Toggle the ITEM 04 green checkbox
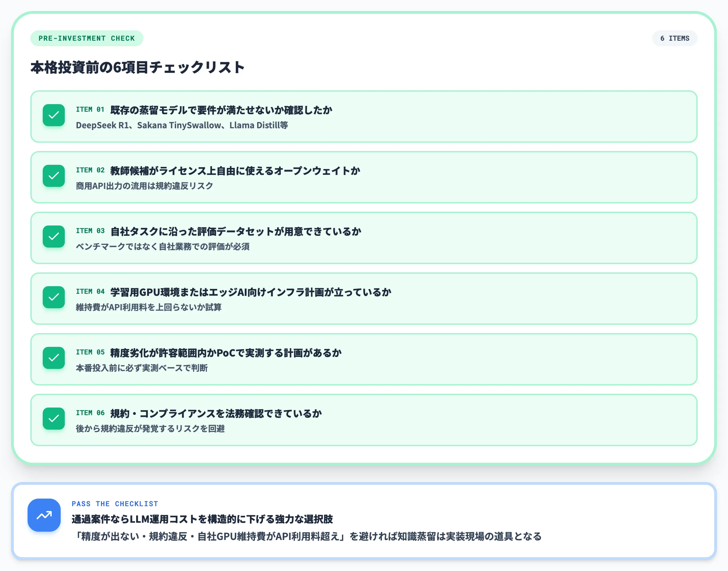This screenshot has width=728, height=571. click(54, 297)
